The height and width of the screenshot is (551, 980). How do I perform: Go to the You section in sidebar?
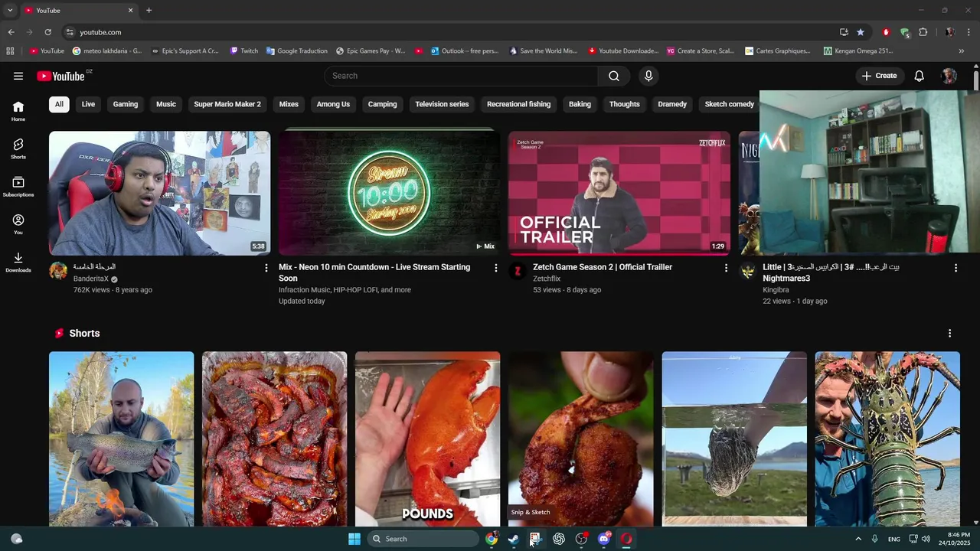point(18,224)
